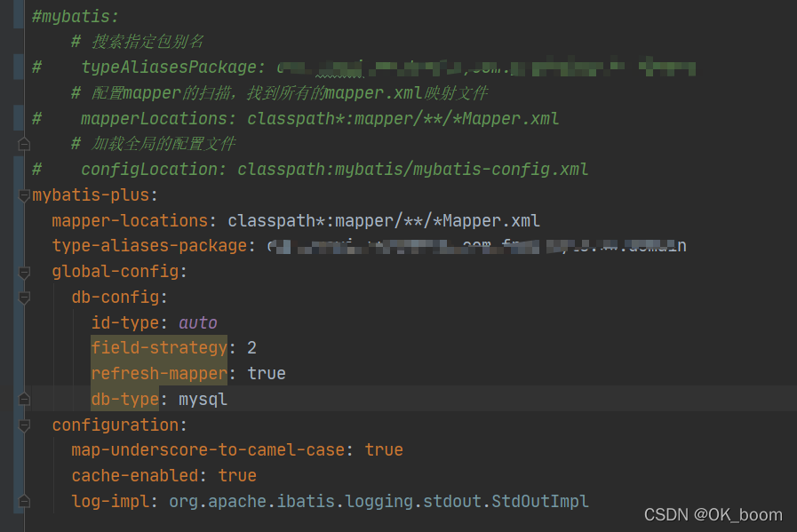Click the map-underscore-to-camel-case key
This screenshot has height=532, width=797.
pyautogui.click(x=207, y=449)
